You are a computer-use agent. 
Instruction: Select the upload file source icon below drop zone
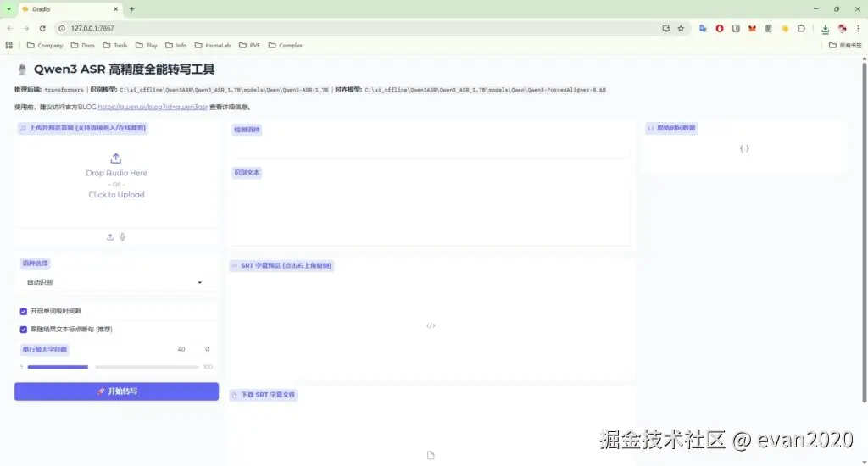pyautogui.click(x=110, y=237)
